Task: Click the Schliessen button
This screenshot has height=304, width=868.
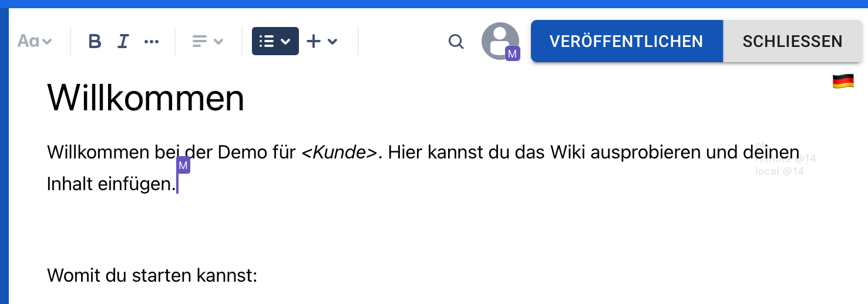Action: pyautogui.click(x=792, y=41)
